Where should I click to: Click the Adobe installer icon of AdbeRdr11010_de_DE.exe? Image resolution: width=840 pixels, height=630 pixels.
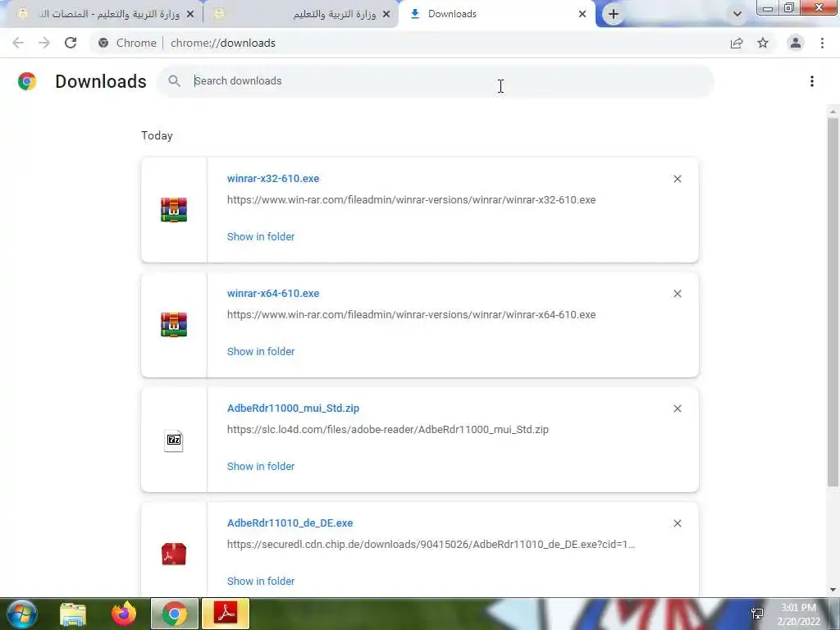tap(174, 554)
